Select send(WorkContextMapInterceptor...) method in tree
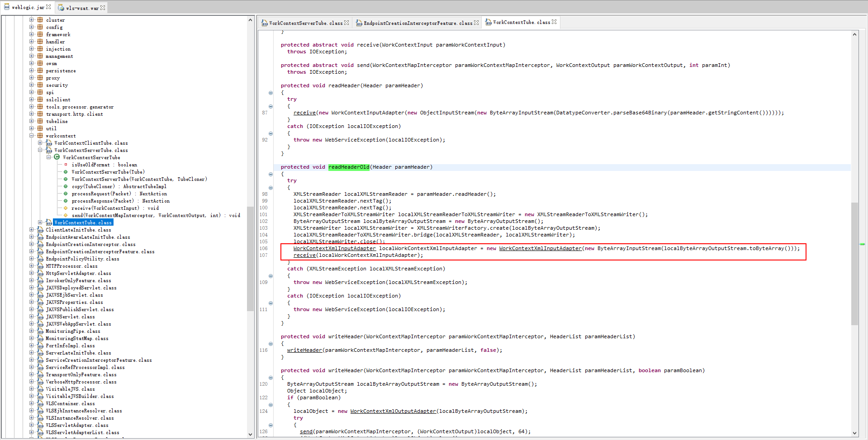 tap(156, 215)
